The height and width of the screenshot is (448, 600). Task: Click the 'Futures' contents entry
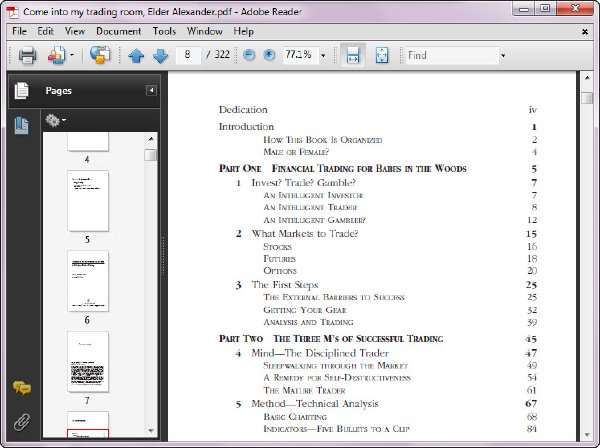(279, 259)
